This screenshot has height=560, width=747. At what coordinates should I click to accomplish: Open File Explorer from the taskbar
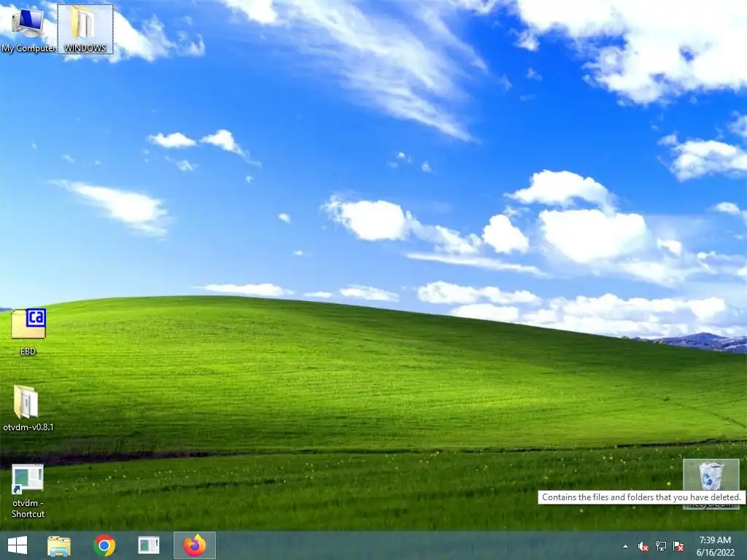click(59, 545)
